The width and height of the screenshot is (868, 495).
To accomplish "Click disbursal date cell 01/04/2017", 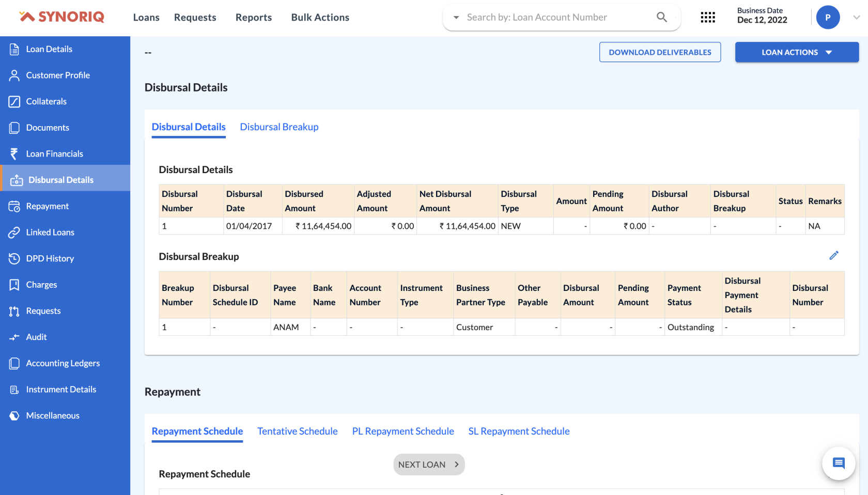I will click(253, 226).
